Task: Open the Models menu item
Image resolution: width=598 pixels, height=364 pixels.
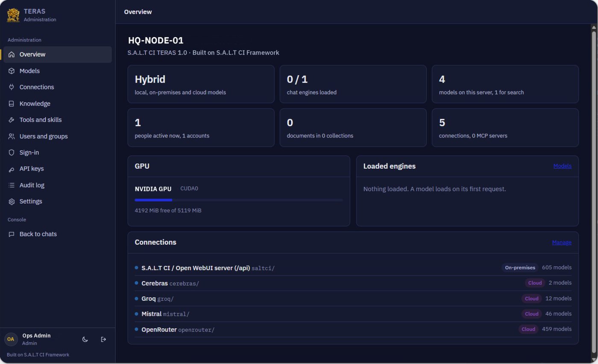Action: (58, 71)
